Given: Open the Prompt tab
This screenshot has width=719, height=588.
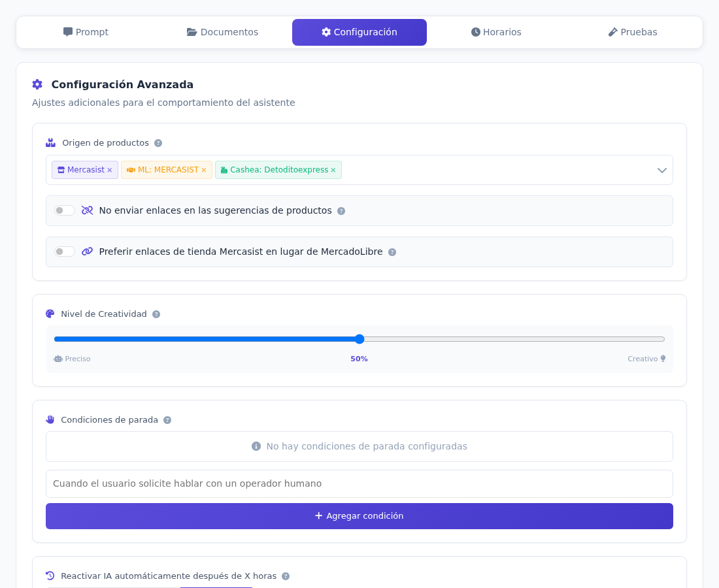Looking at the screenshot, I should click(x=86, y=32).
